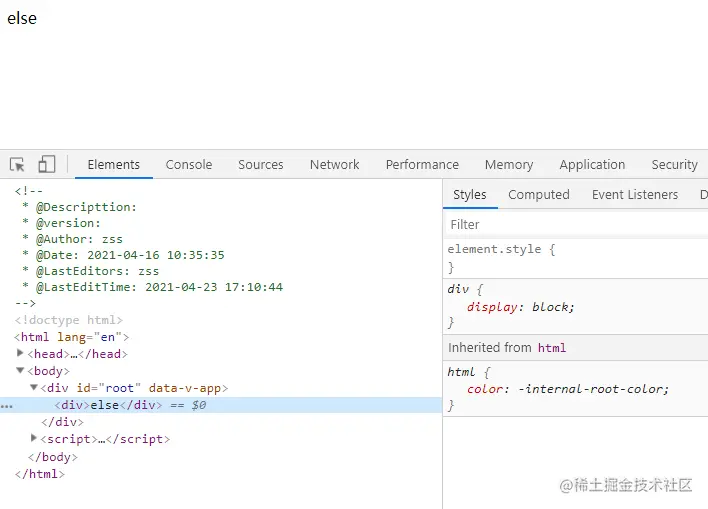Click the @LastEditTime comment line
The image size is (708, 509).
(152, 287)
